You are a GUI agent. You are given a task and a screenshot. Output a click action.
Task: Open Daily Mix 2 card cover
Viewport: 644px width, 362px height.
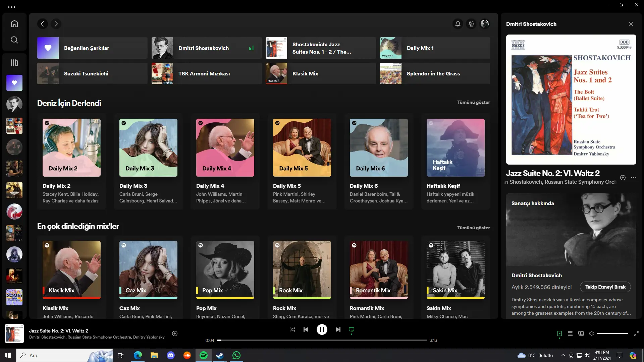[x=71, y=147]
